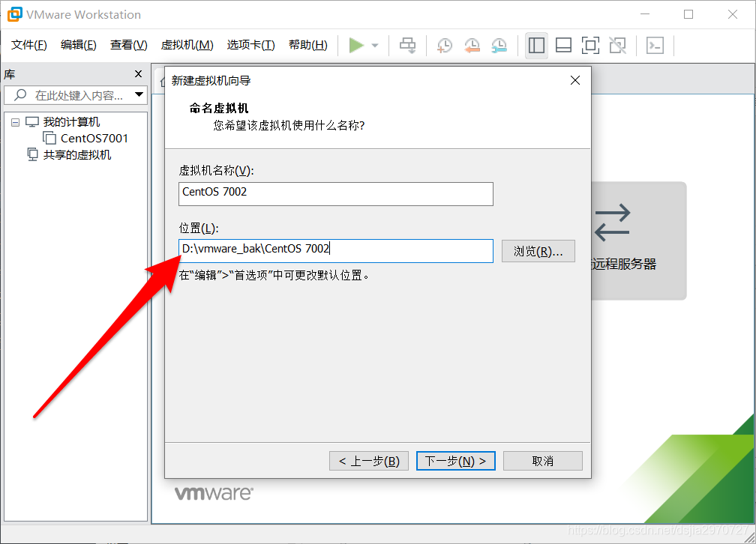Open the snapshot manager icon
The width and height of the screenshot is (756, 544).
(x=499, y=45)
